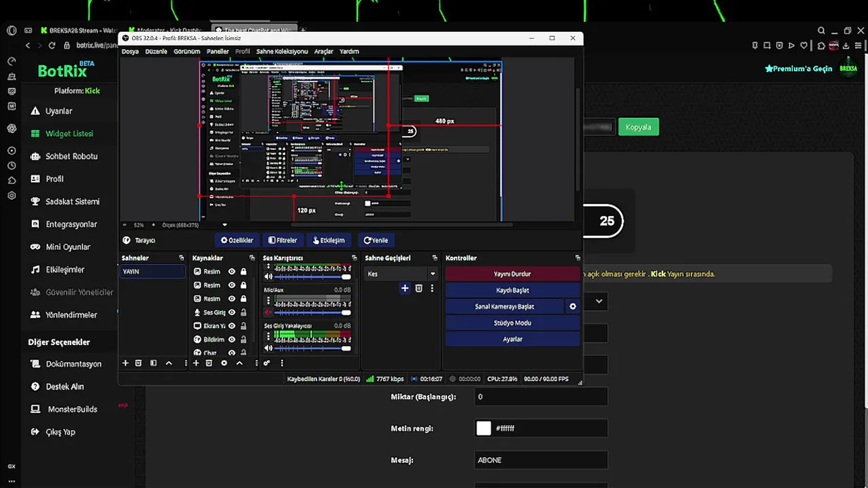This screenshot has width=868, height=488.
Task: Open virtual camera settings gear
Action: pyautogui.click(x=573, y=306)
